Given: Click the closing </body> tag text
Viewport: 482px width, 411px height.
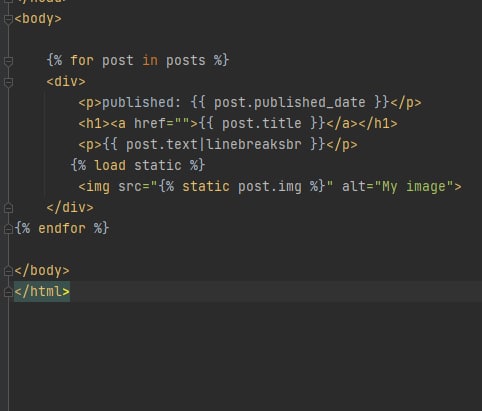Looking at the screenshot, I should [42, 270].
